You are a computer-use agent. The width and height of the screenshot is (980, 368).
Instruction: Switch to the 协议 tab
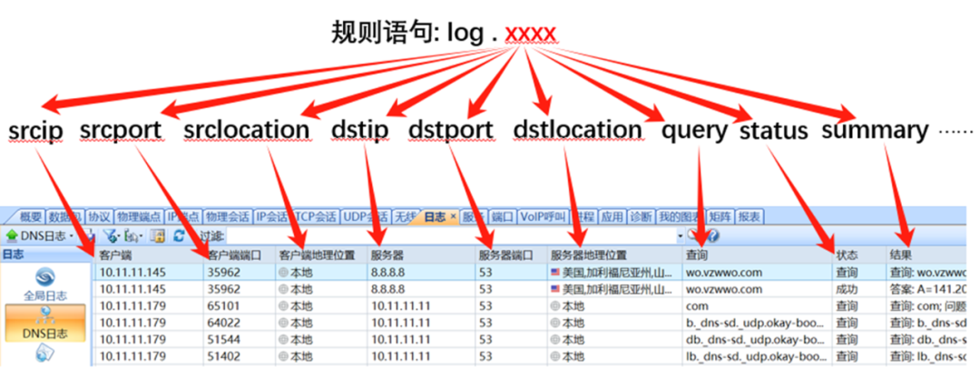(x=99, y=217)
